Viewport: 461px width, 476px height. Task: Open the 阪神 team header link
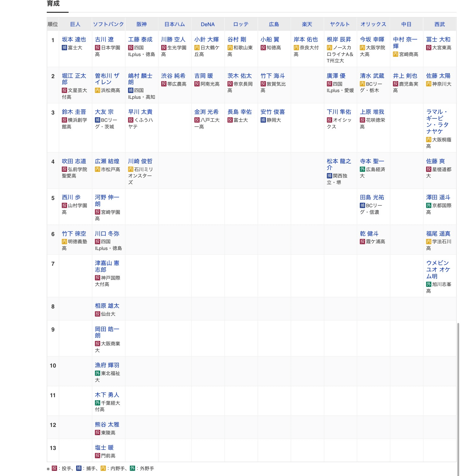142,24
